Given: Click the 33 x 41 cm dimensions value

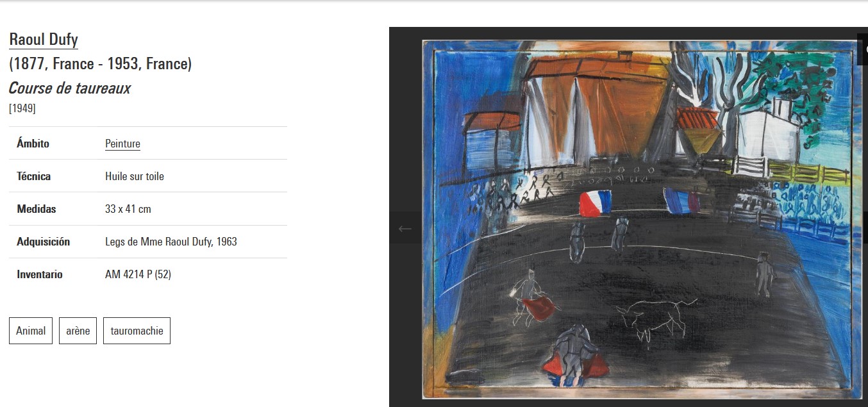Looking at the screenshot, I should coord(128,209).
